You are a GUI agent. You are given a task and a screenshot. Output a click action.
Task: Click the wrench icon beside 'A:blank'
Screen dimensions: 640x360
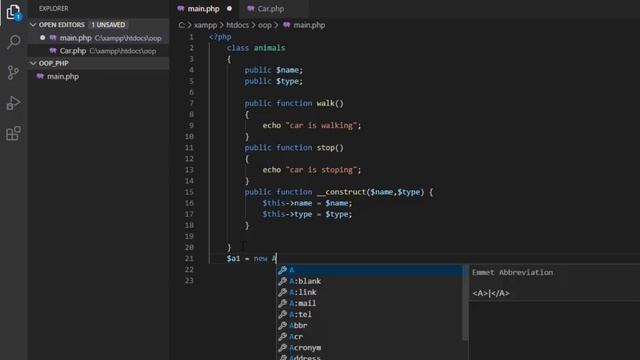click(x=282, y=281)
